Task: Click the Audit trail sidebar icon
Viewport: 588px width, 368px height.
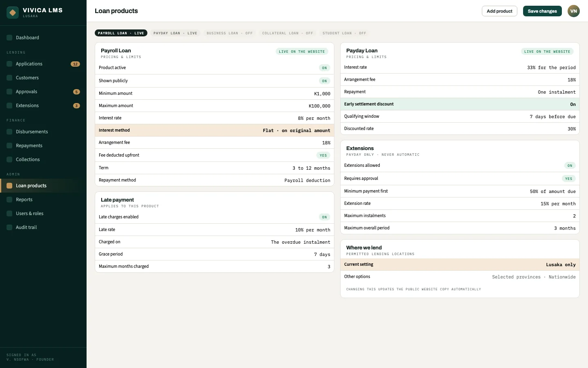Action: (x=9, y=227)
